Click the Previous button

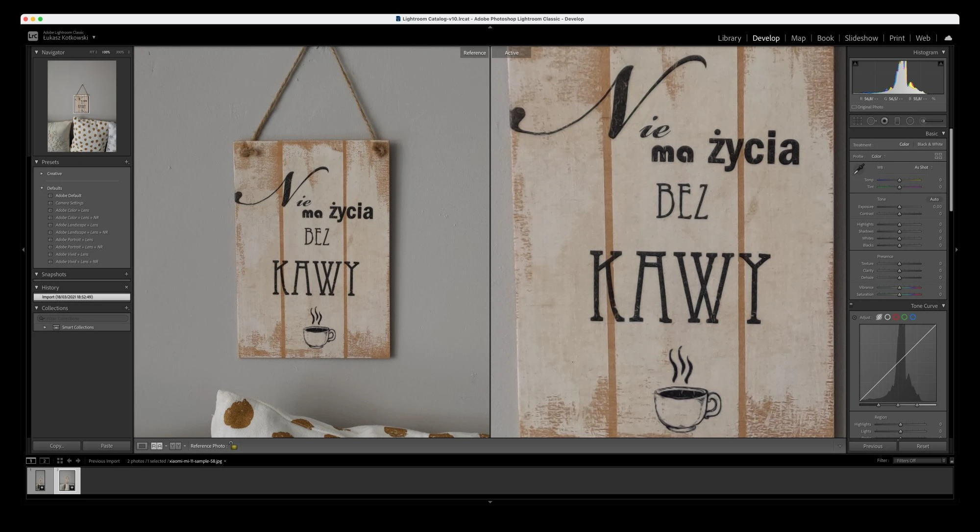click(873, 446)
